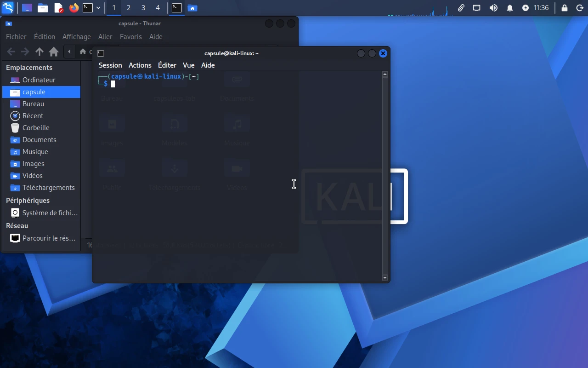
Task: Click the log out panel icon
Action: 580,8
